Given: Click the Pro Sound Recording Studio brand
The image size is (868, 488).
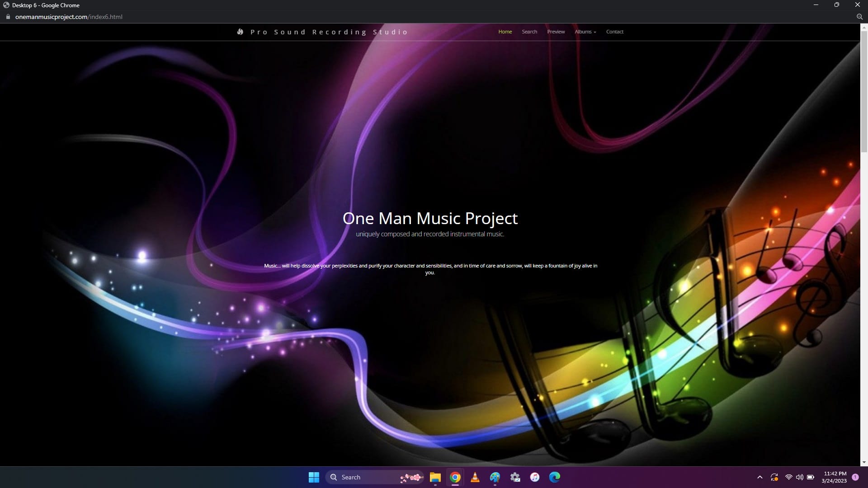Looking at the screenshot, I should (329, 32).
